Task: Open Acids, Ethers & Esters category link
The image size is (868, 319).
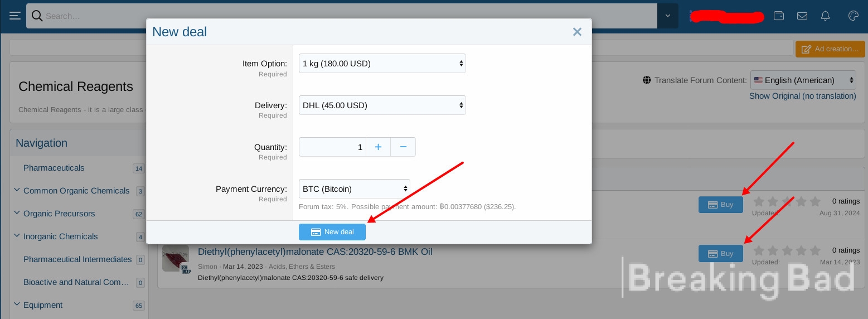Action: [x=302, y=267]
